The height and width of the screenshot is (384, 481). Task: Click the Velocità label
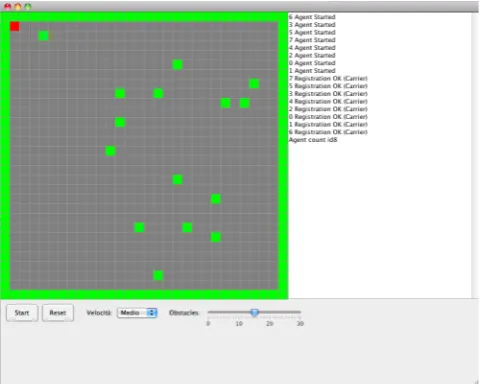pos(99,313)
